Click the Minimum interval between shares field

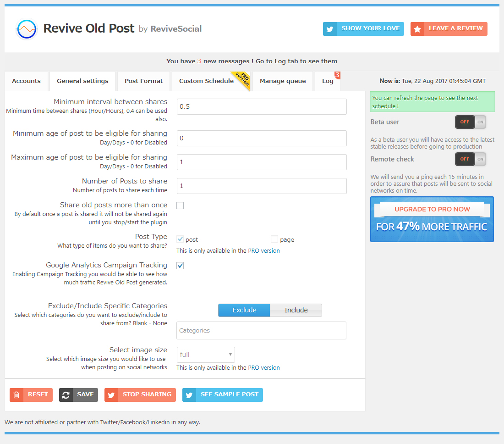pos(262,106)
